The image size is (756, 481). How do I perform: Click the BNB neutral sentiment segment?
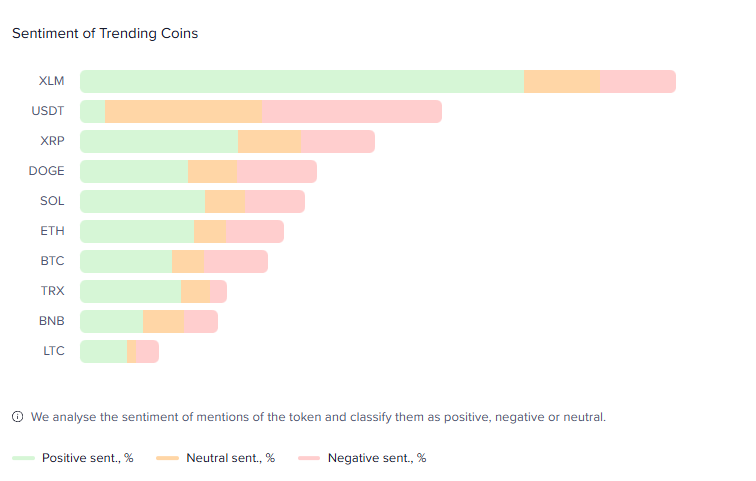(x=163, y=322)
